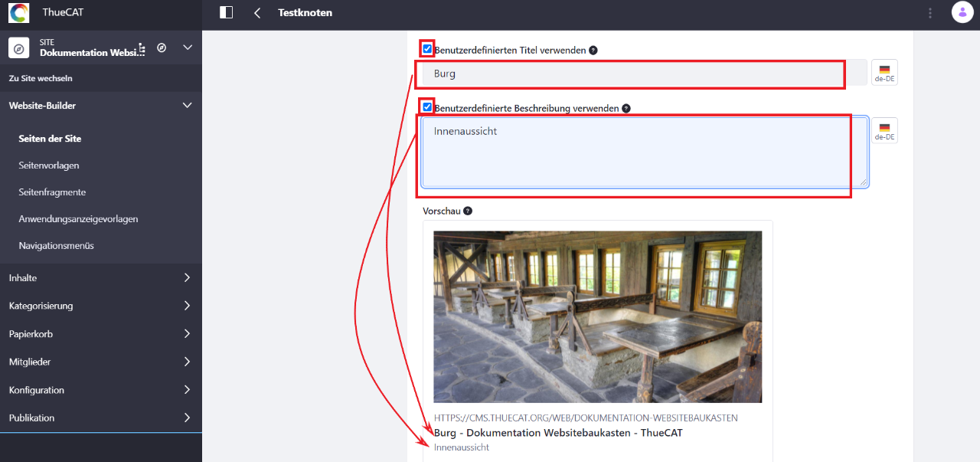Image resolution: width=980 pixels, height=462 pixels.
Task: Select de-DE language flag for title field
Action: point(884,72)
